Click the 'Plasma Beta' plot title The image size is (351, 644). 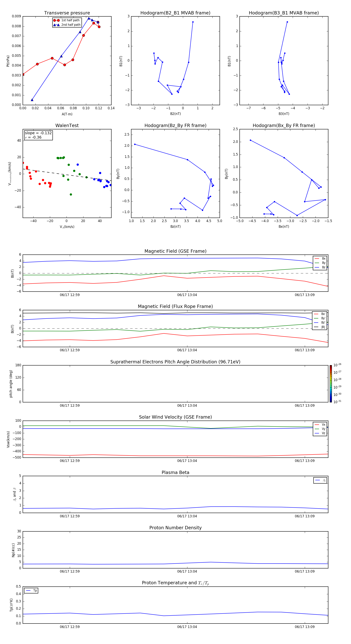coord(175,472)
